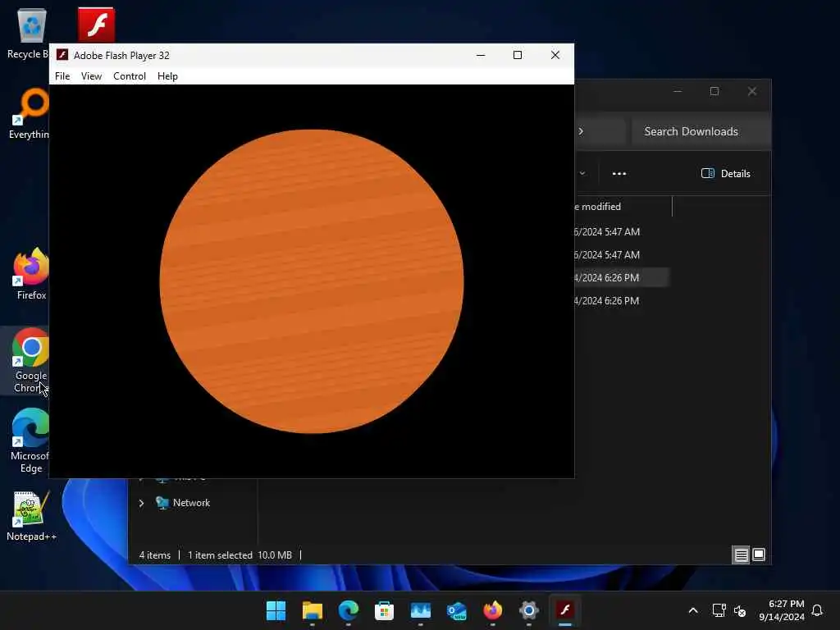Switch Explorer to details list view
This screenshot has width=840, height=630.
741,555
